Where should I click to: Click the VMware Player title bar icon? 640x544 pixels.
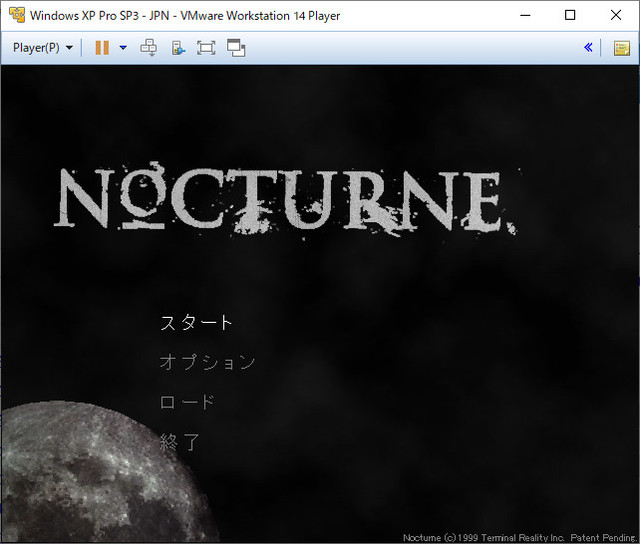click(17, 15)
